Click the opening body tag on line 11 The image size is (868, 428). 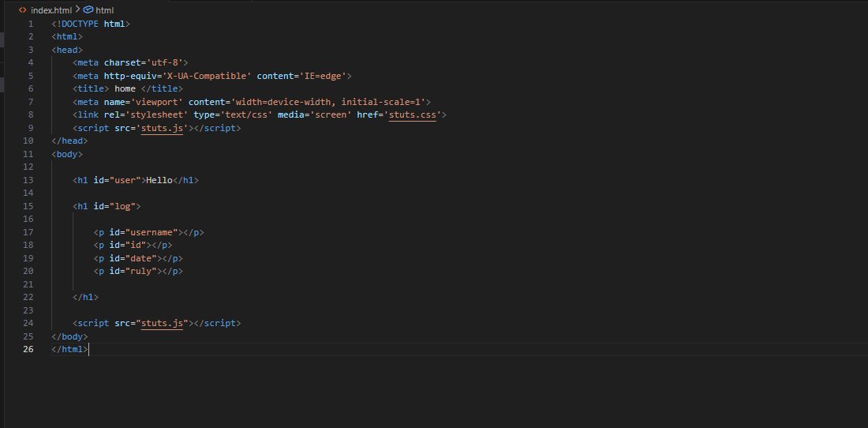[x=67, y=154]
